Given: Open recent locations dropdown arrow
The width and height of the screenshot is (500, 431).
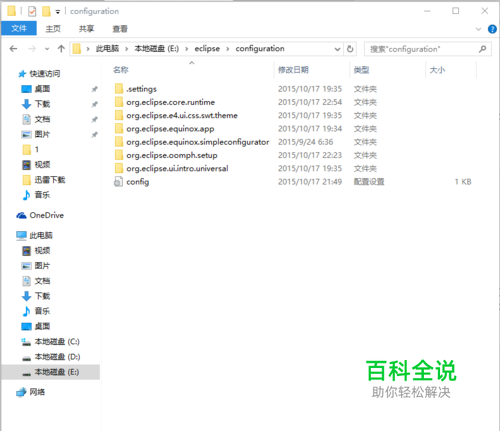Looking at the screenshot, I should pos(47,49).
